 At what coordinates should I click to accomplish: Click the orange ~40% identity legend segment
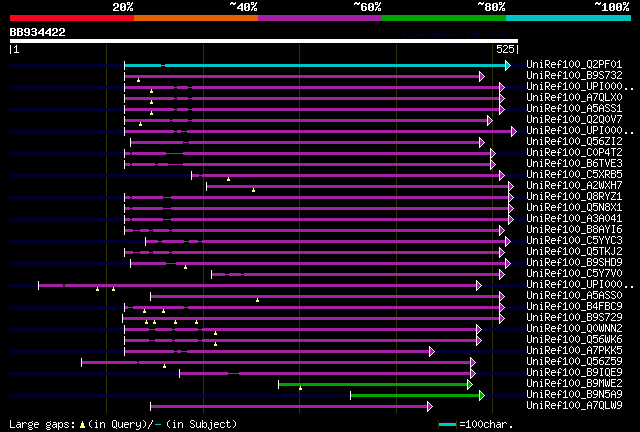point(196,18)
